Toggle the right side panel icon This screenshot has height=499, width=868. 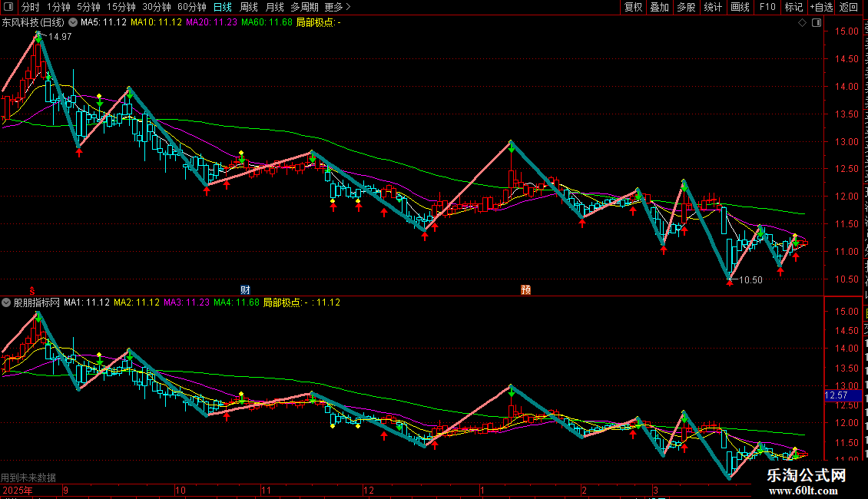click(x=817, y=23)
